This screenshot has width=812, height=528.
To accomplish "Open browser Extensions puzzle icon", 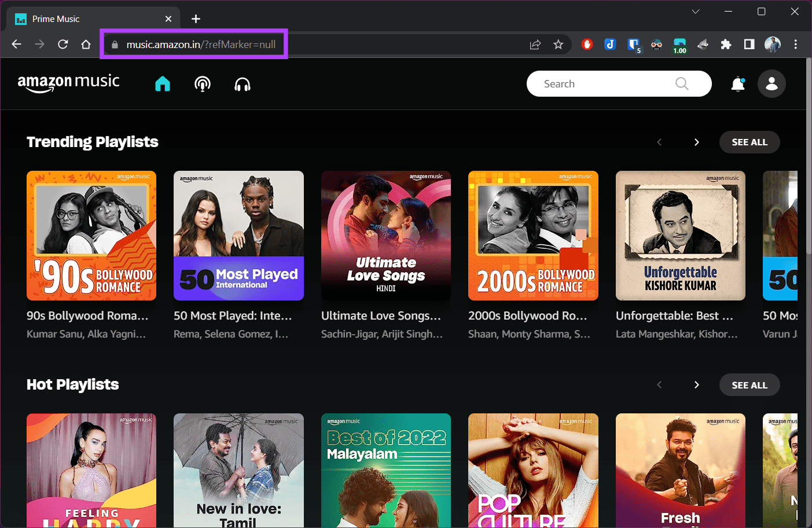I will tap(726, 45).
